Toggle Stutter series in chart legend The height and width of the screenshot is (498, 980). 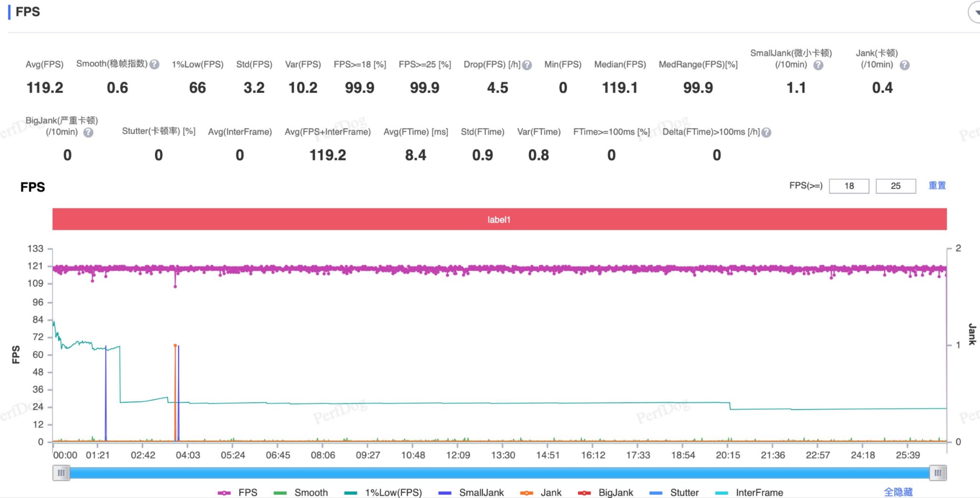[x=674, y=492]
